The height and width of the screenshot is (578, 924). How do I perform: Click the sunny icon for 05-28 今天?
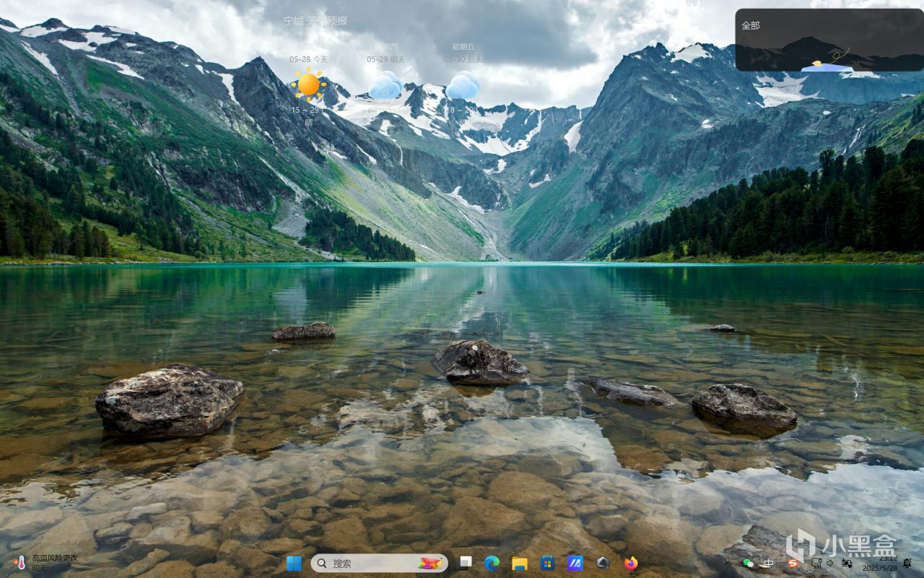[308, 85]
